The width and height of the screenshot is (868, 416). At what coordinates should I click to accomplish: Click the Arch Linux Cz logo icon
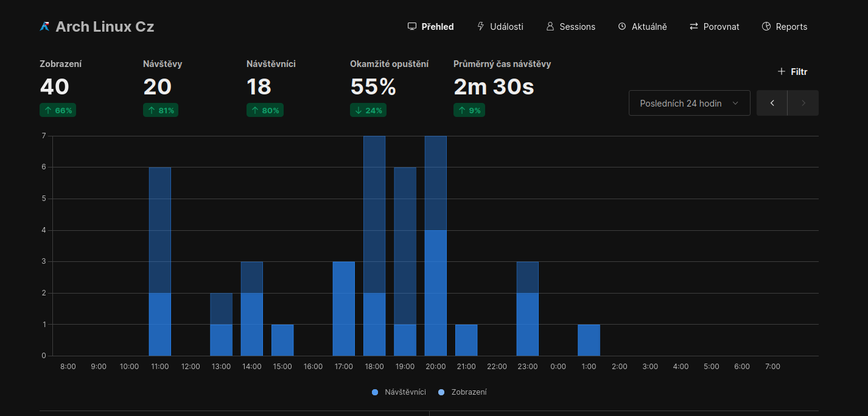coord(44,27)
